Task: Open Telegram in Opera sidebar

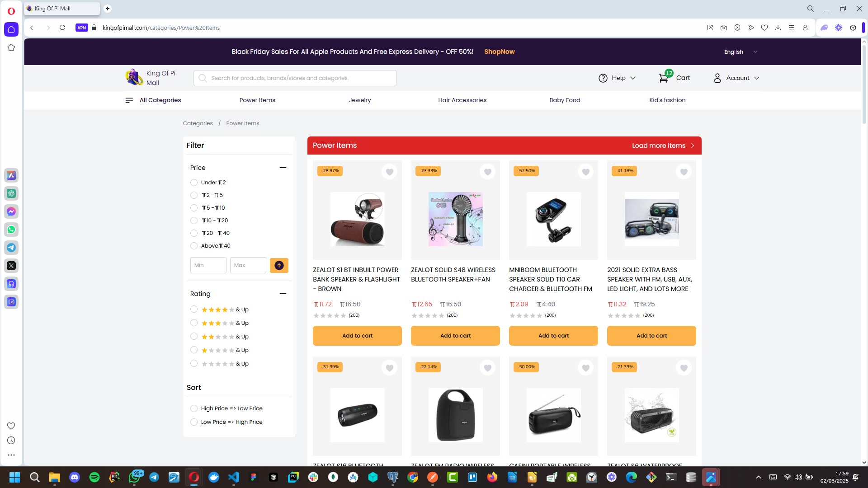Action: (11, 248)
